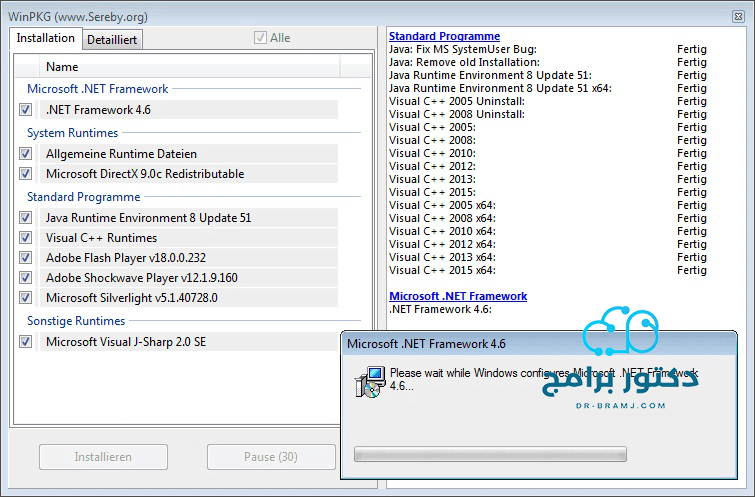Screen dimensions: 755x497
Task: Switch to the Installation tab
Action: coord(46,38)
